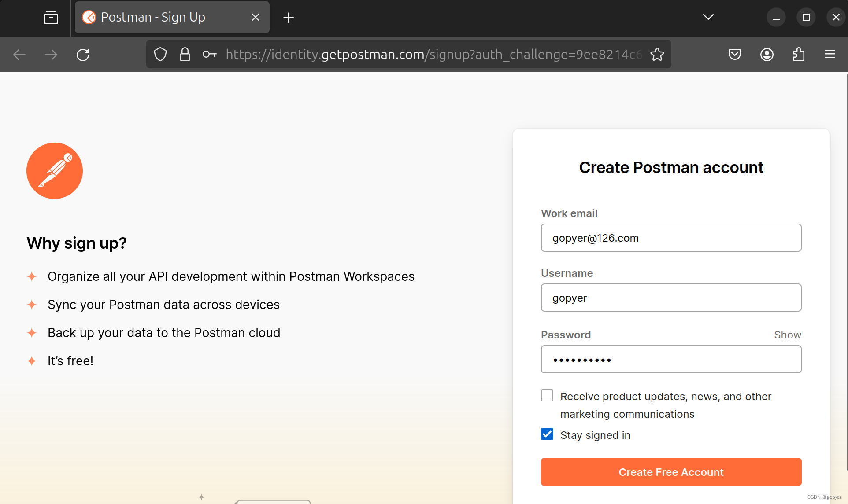Image resolution: width=848 pixels, height=504 pixels.
Task: Click the Work email input field
Action: pyautogui.click(x=671, y=238)
